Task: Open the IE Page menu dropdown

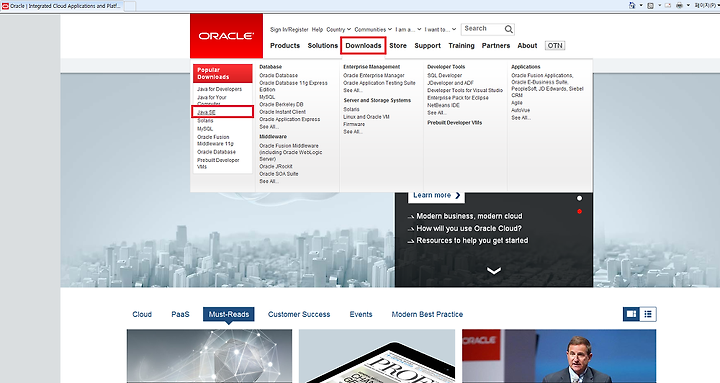Action: 706,6
